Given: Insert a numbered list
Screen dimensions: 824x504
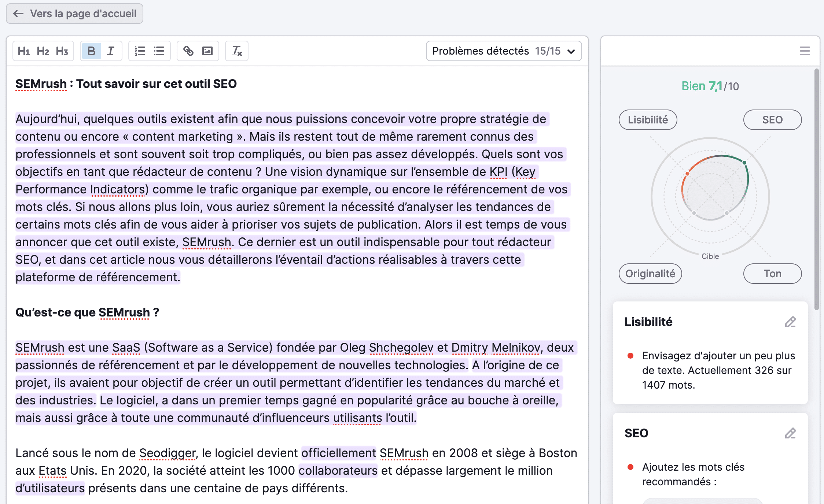Looking at the screenshot, I should click(140, 51).
